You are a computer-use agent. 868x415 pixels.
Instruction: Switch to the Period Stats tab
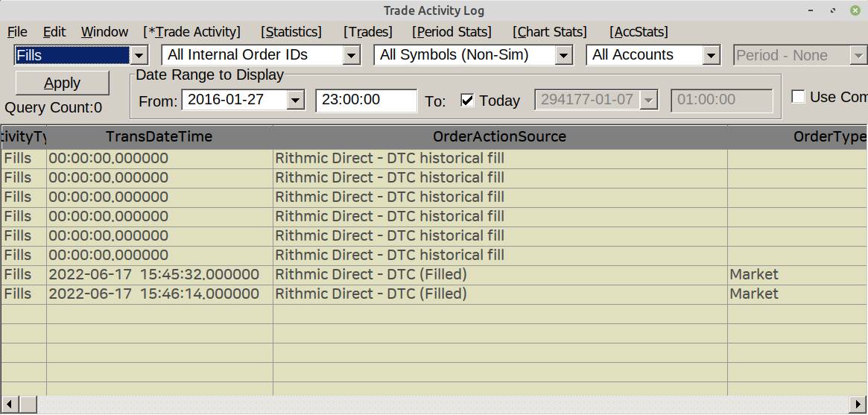pos(452,32)
